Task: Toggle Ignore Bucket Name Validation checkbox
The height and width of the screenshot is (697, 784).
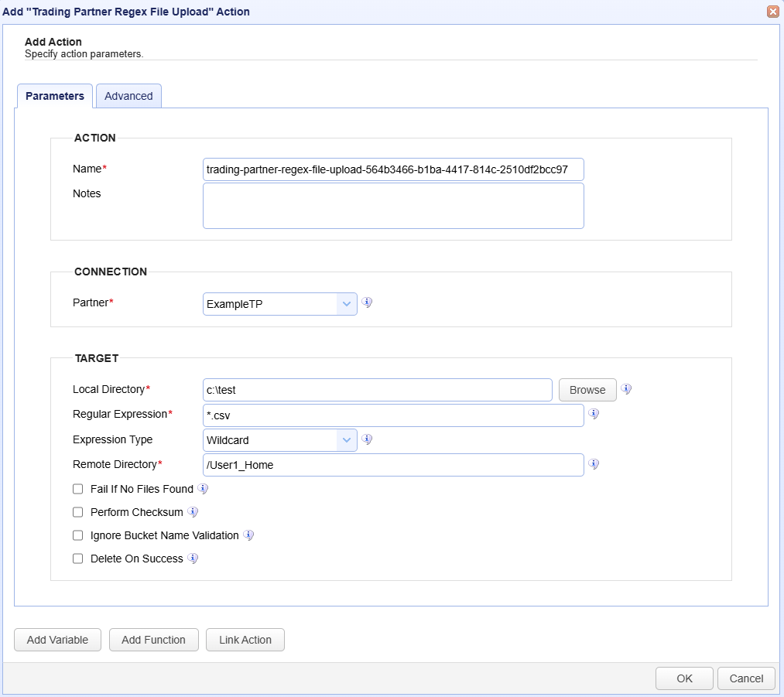Action: 77,535
